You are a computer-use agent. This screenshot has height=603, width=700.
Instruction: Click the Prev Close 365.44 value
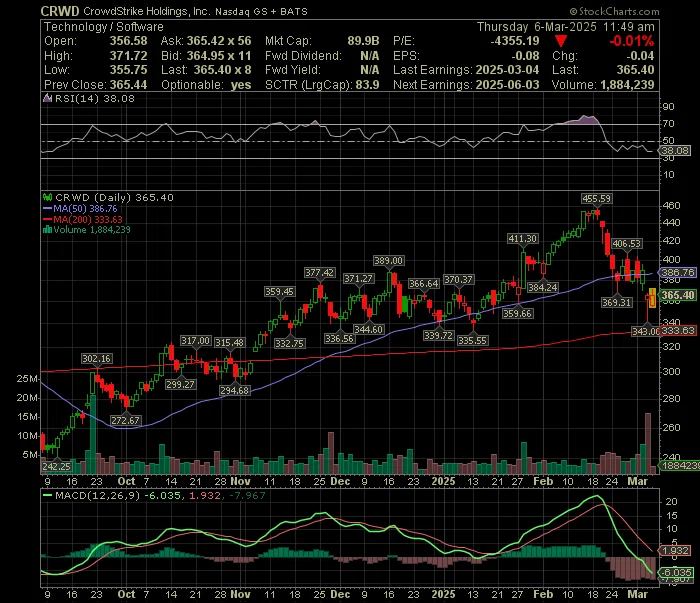click(128, 85)
